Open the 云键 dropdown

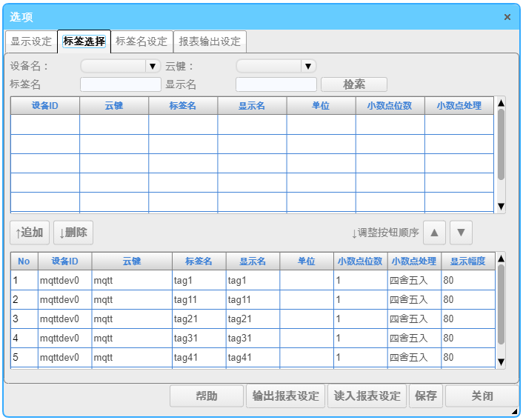pos(276,66)
